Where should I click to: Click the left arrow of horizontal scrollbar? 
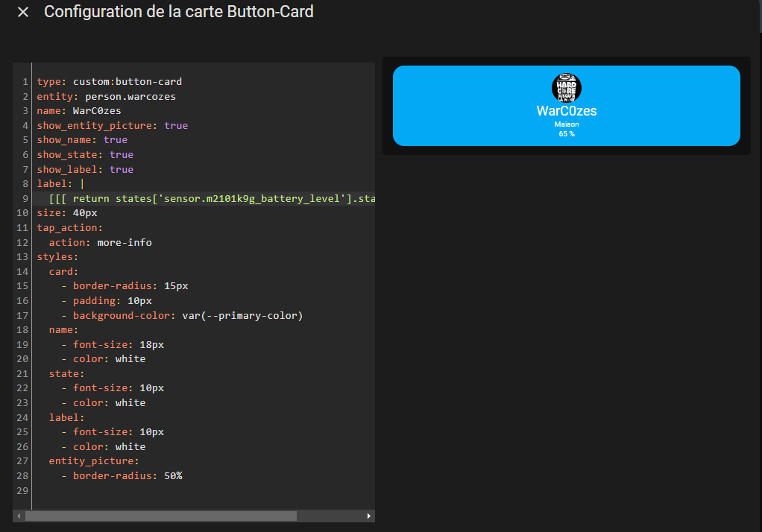pos(18,516)
